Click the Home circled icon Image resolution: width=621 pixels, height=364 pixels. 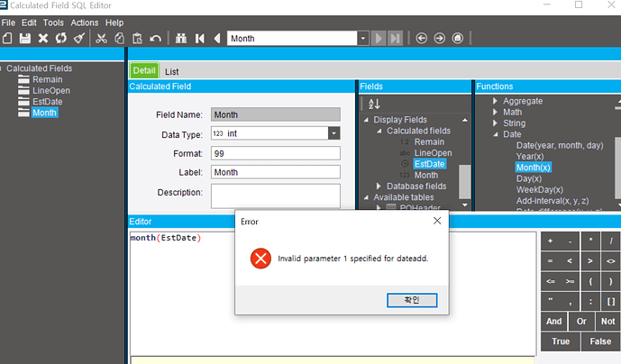458,39
